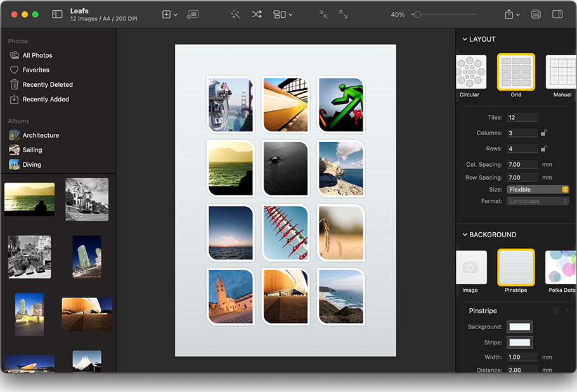
Task: Hide the right inspector panel
Action: coord(557,14)
